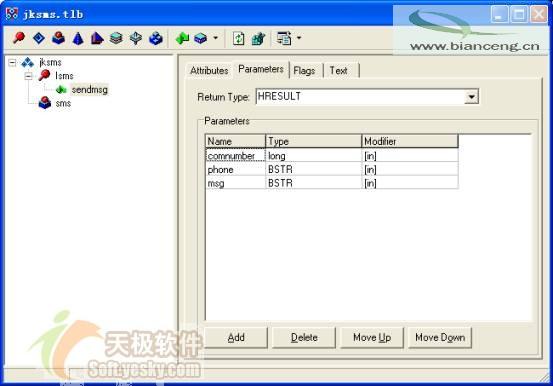Switch to the Attributes tab
The image size is (553, 386).
(209, 71)
